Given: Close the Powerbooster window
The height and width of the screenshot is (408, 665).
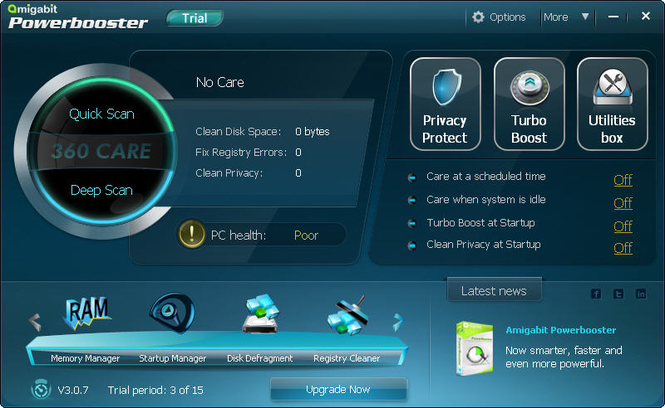Looking at the screenshot, I should [x=645, y=16].
